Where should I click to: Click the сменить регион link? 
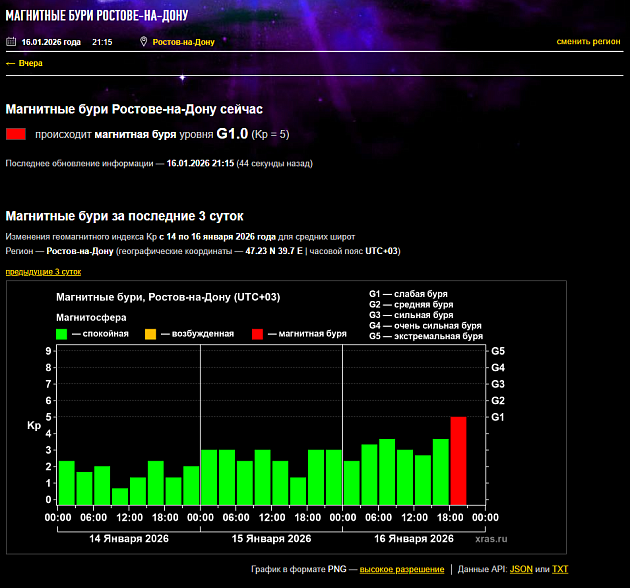pyautogui.click(x=588, y=42)
